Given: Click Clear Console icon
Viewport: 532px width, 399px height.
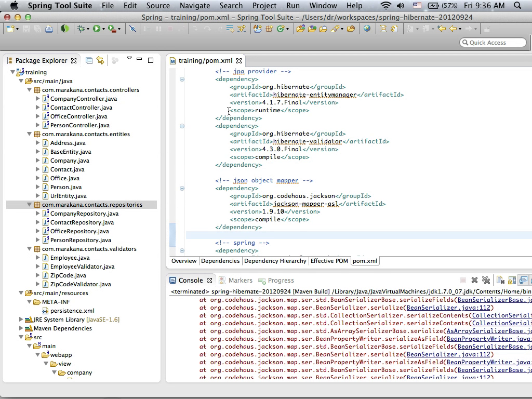Looking at the screenshot, I should coord(500,280).
